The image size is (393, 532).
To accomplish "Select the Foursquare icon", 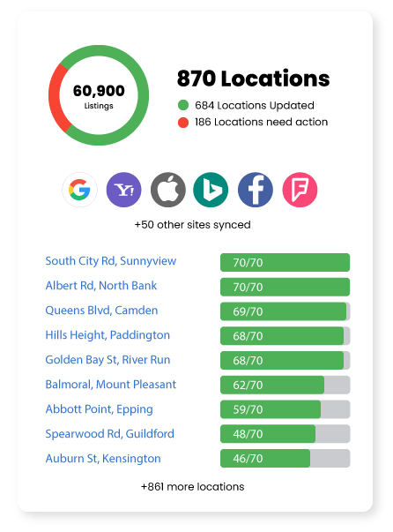I will click(300, 190).
